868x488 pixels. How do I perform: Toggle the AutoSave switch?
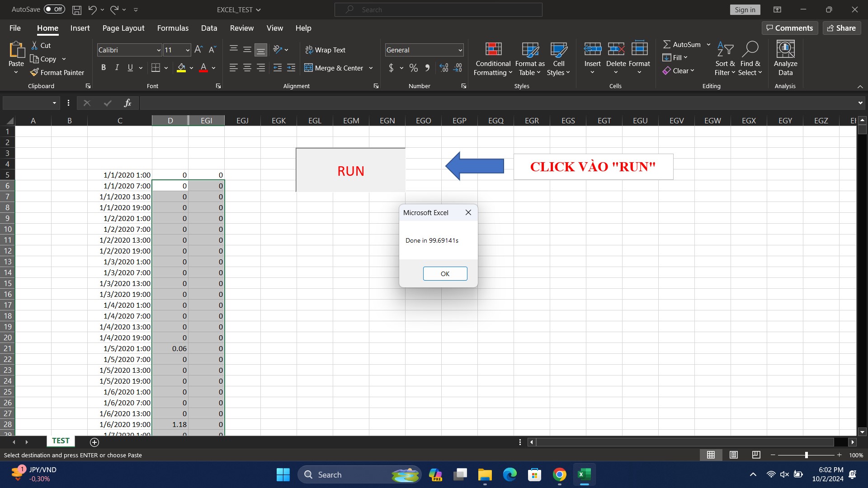(54, 9)
